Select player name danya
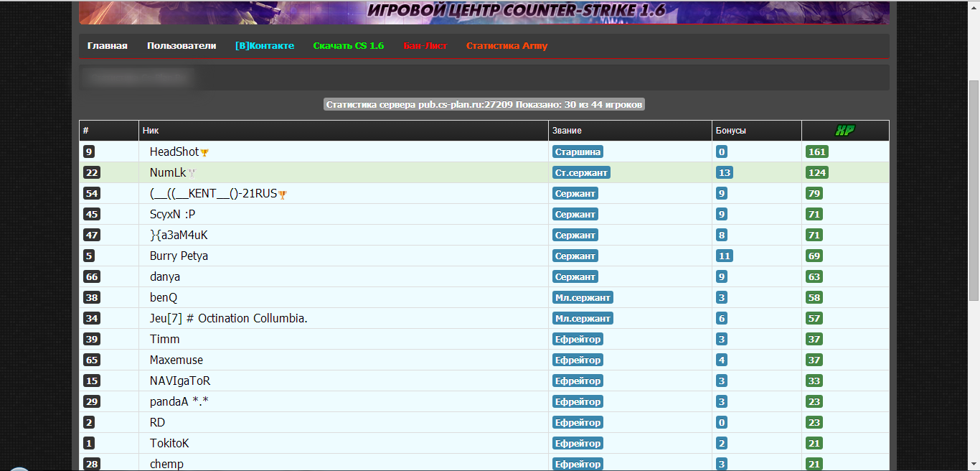This screenshot has width=980, height=471. [165, 277]
